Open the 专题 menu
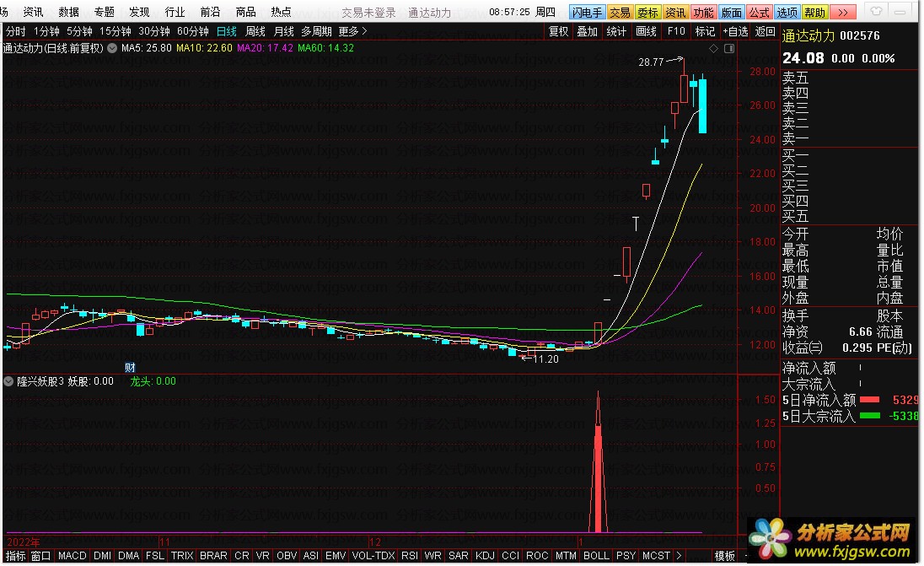The width and height of the screenshot is (924, 566). coord(105,12)
